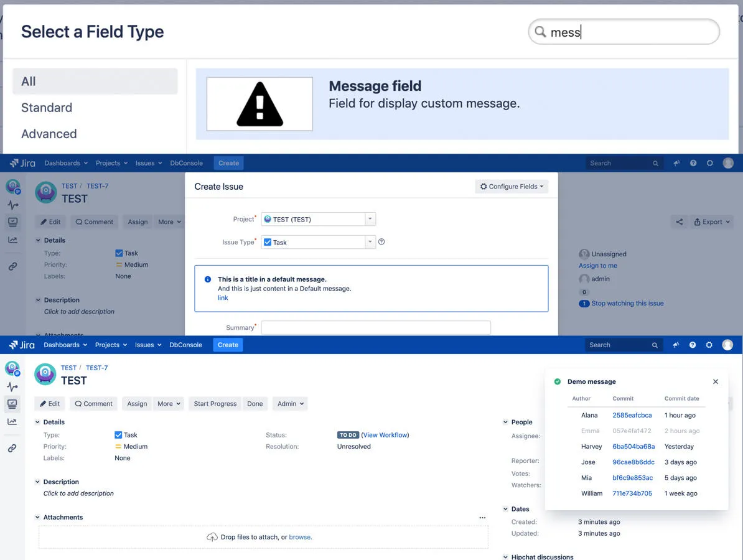Click the info icon in the default message
Screen dimensions: 743x560
coord(208,279)
